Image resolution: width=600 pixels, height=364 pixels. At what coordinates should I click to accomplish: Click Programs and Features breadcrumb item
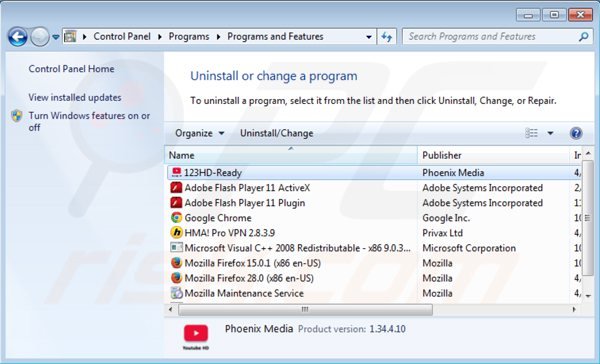pos(275,37)
